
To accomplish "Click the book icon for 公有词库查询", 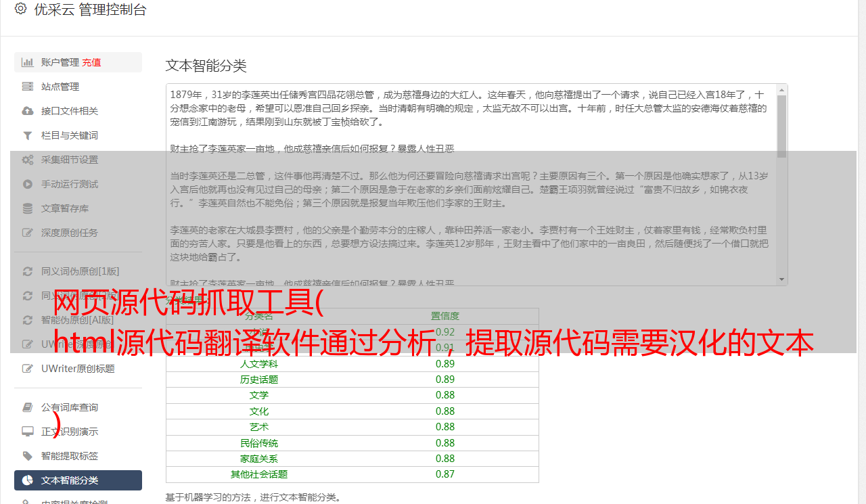I will tap(28, 407).
